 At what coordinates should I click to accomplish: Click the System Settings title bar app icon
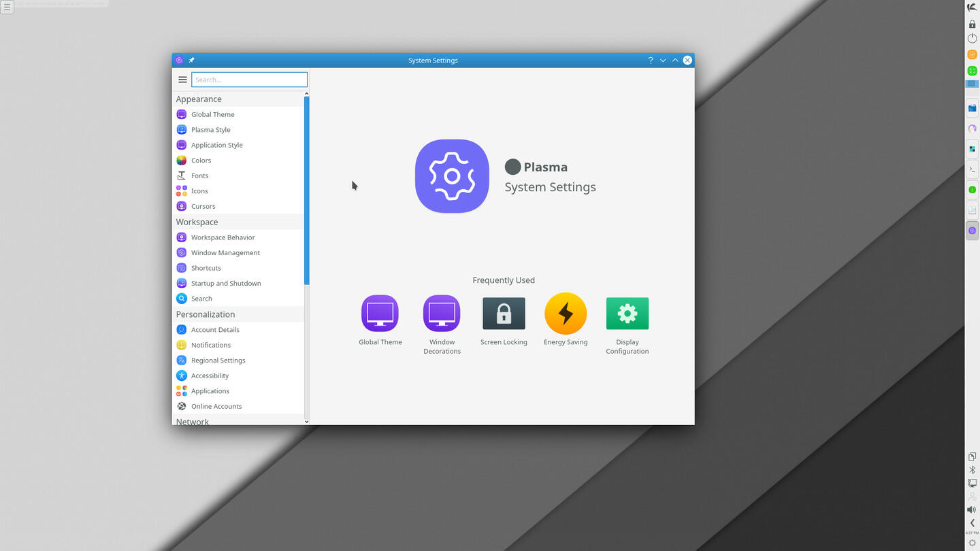(x=179, y=60)
